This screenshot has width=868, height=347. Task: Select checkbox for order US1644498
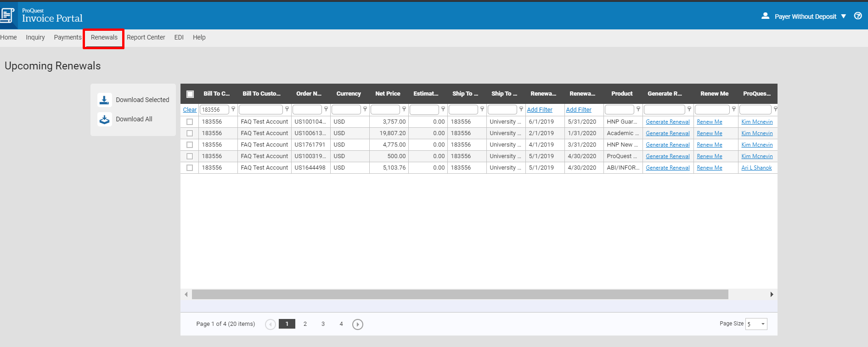pyautogui.click(x=190, y=168)
